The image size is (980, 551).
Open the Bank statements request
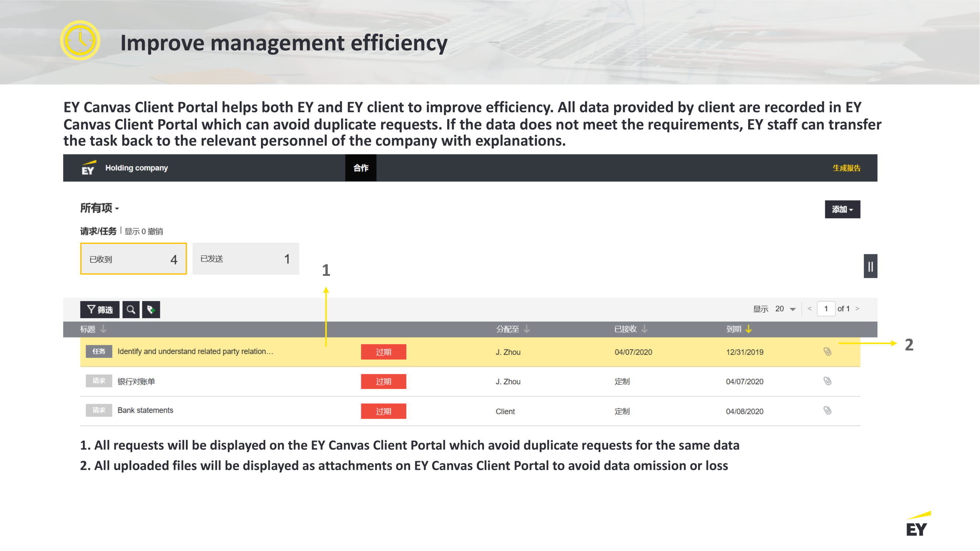(145, 410)
